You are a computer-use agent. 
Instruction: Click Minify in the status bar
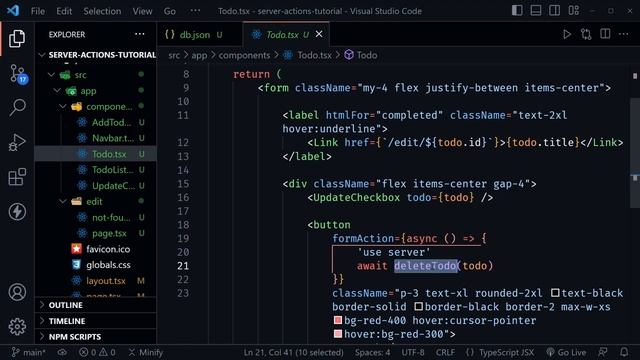146,352
